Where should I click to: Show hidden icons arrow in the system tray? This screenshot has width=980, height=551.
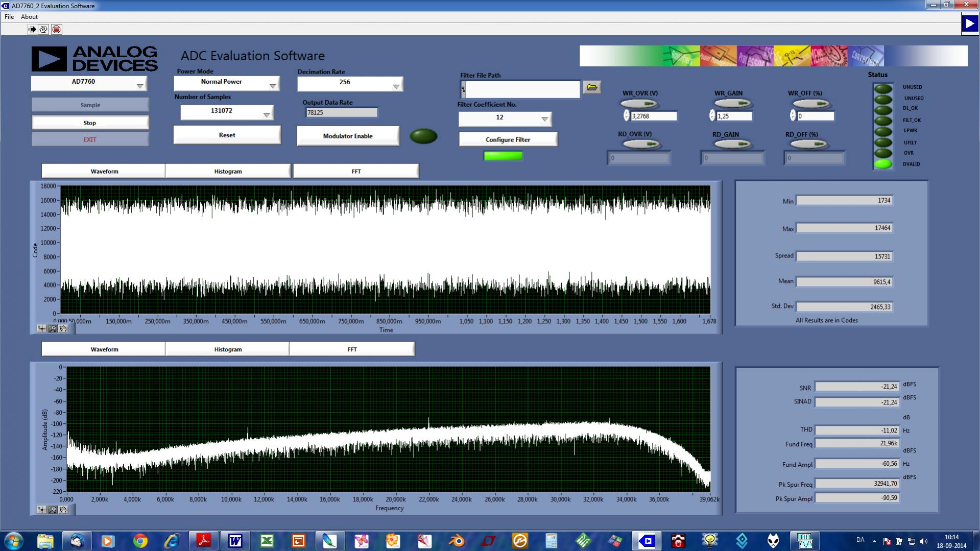click(874, 541)
